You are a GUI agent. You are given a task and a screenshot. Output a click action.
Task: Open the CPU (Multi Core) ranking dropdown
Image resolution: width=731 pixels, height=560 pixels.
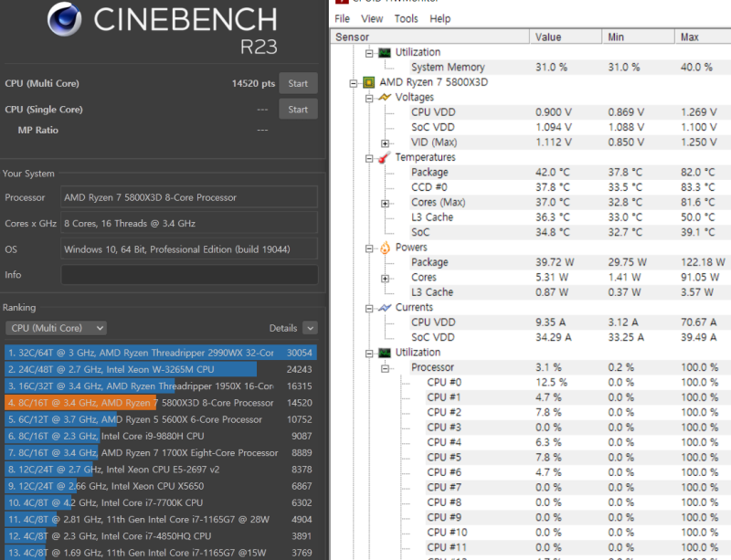coord(56,327)
